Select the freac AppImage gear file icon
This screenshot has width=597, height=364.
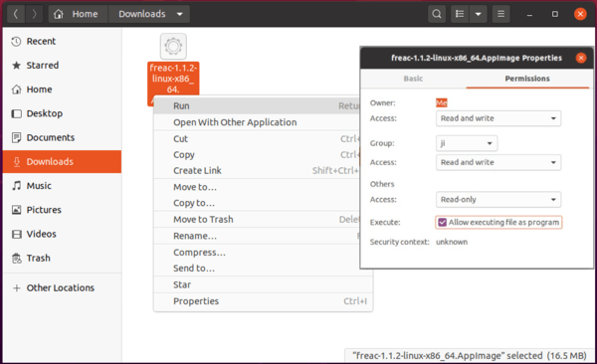(173, 47)
